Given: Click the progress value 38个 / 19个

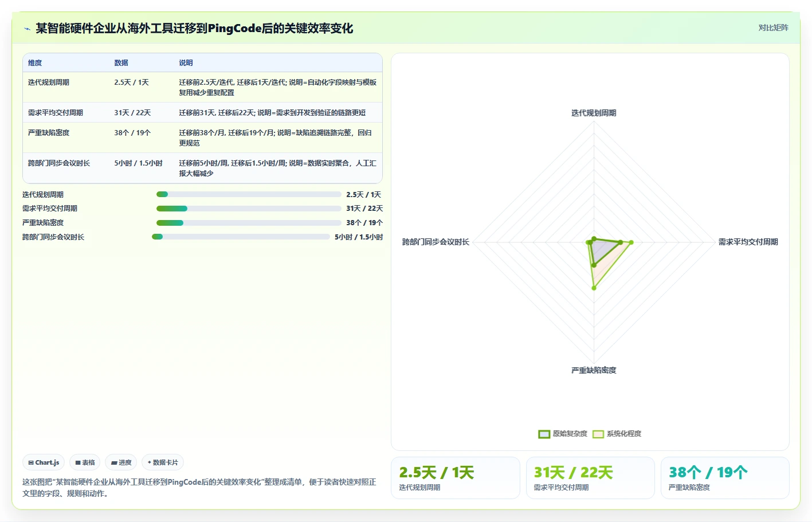Looking at the screenshot, I should coord(364,223).
